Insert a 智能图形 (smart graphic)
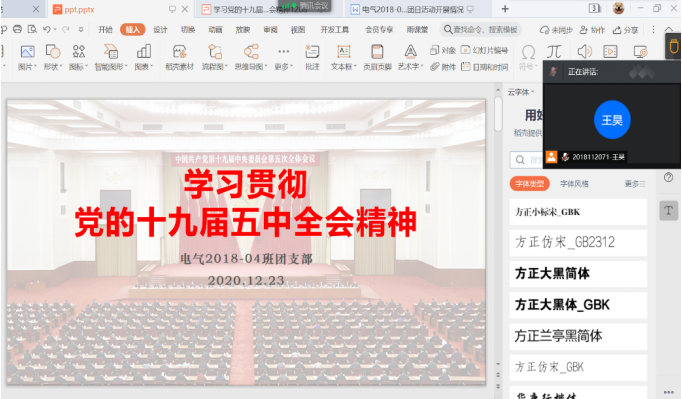 110,52
